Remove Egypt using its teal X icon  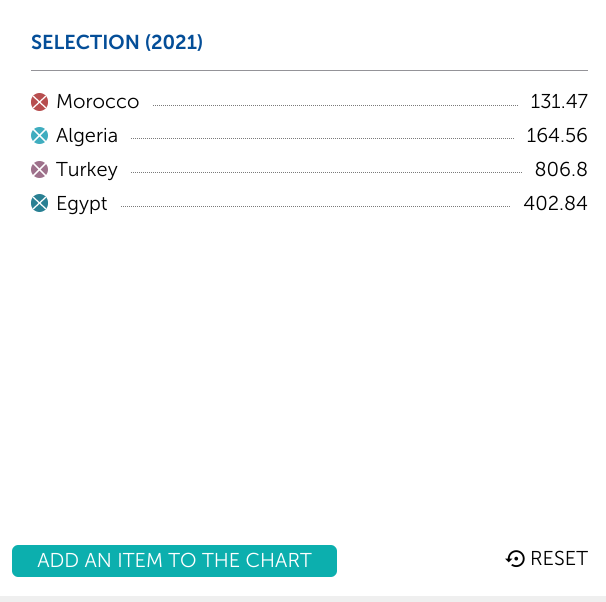pyautogui.click(x=39, y=203)
